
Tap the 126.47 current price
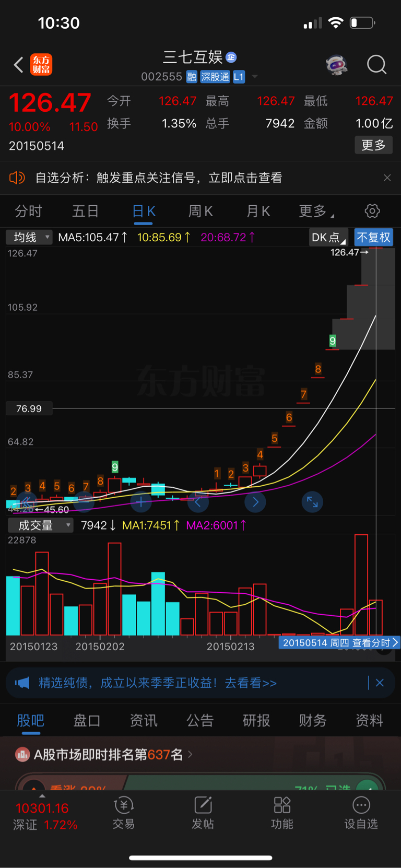pos(50,102)
